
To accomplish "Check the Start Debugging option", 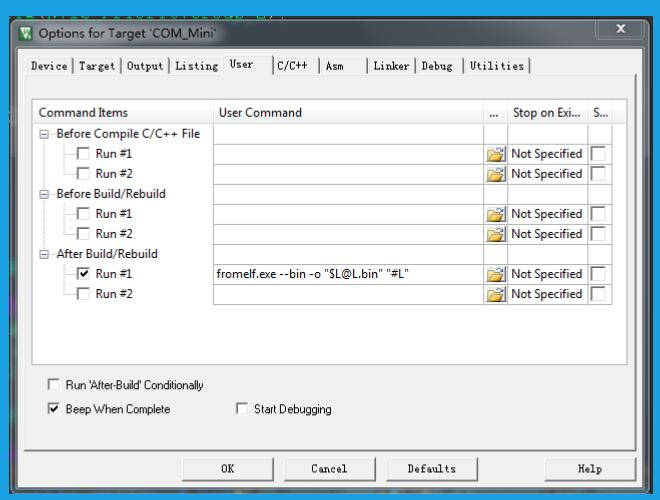I will [x=242, y=409].
